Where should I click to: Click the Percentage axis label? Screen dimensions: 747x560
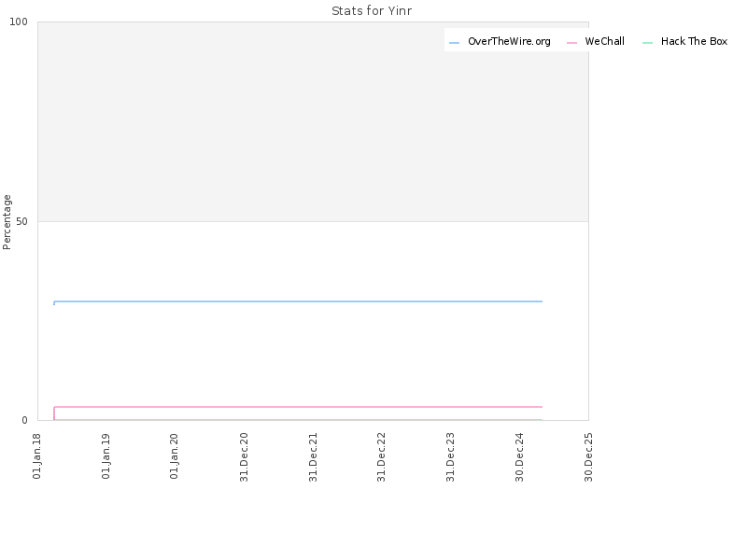coord(7,222)
